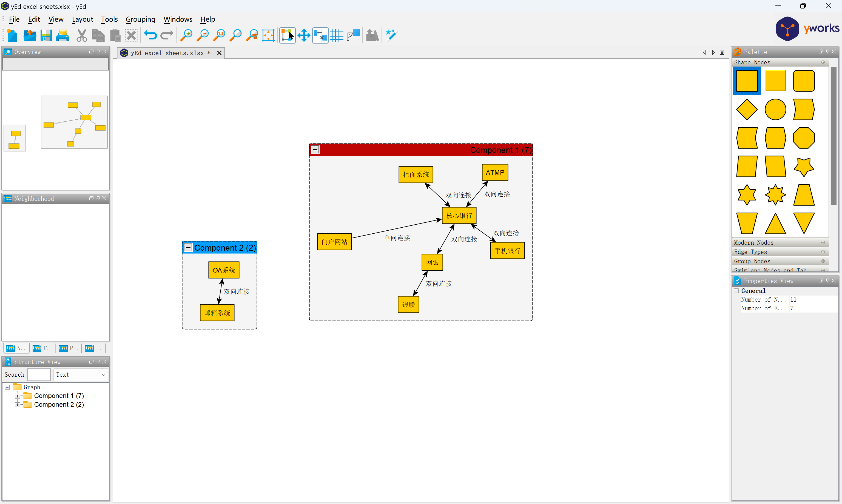Expand Component 1 (7) tree node
The width and height of the screenshot is (842, 504).
(x=17, y=396)
